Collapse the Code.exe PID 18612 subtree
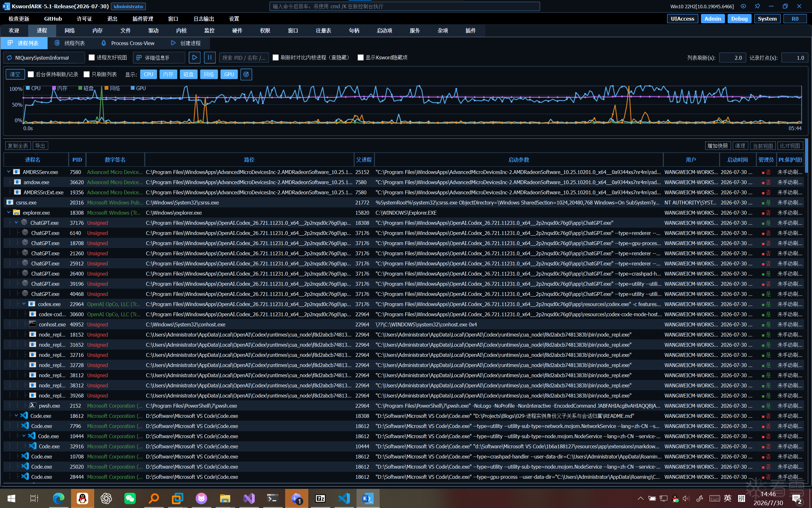The image size is (812, 508). click(16, 416)
